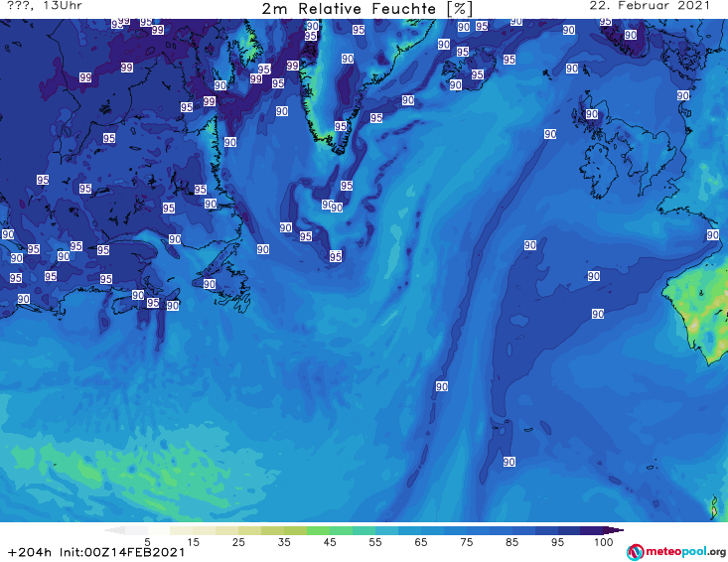
Task: Click the '5' tick on the color scale
Action: pyautogui.click(x=147, y=541)
